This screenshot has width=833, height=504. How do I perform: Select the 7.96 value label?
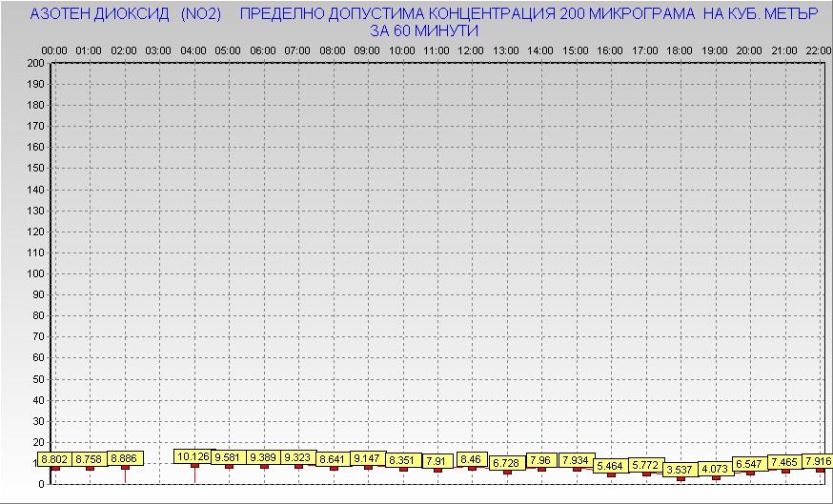click(541, 460)
